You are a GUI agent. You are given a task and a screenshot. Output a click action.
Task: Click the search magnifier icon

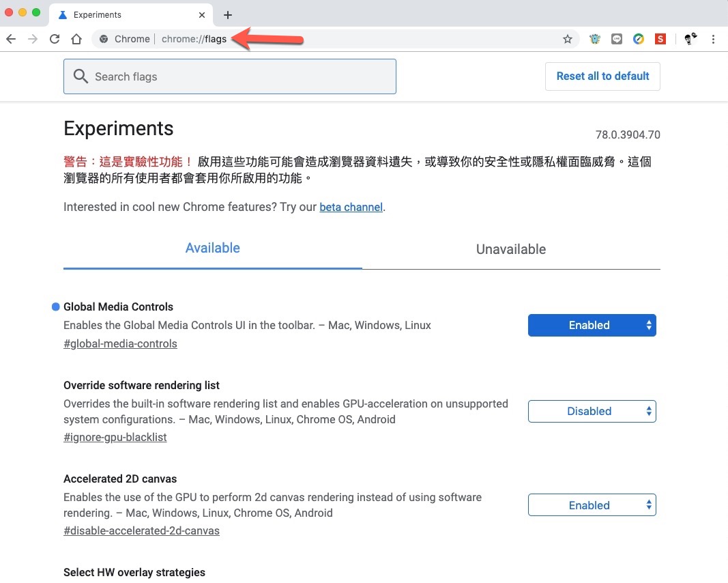[x=81, y=76]
